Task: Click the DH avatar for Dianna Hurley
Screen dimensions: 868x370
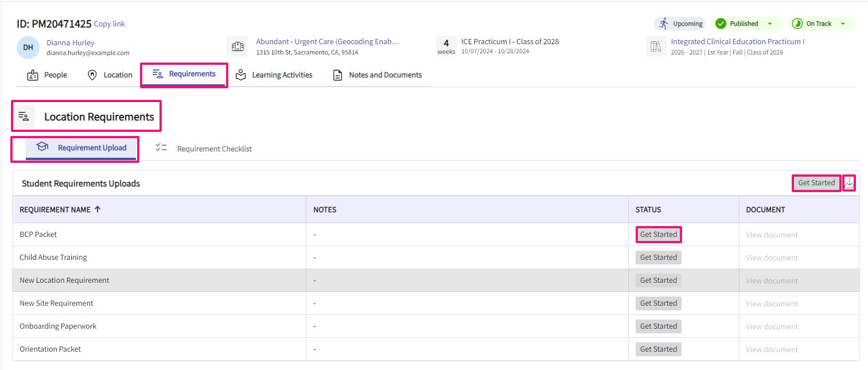Action: pyautogui.click(x=28, y=47)
